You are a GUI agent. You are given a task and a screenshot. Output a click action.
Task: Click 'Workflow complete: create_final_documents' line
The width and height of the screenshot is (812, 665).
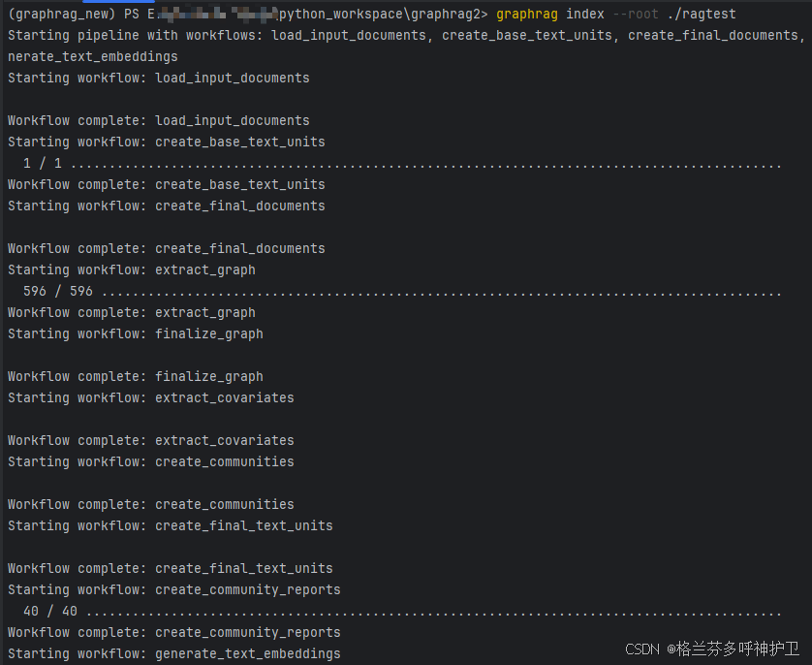(x=167, y=248)
